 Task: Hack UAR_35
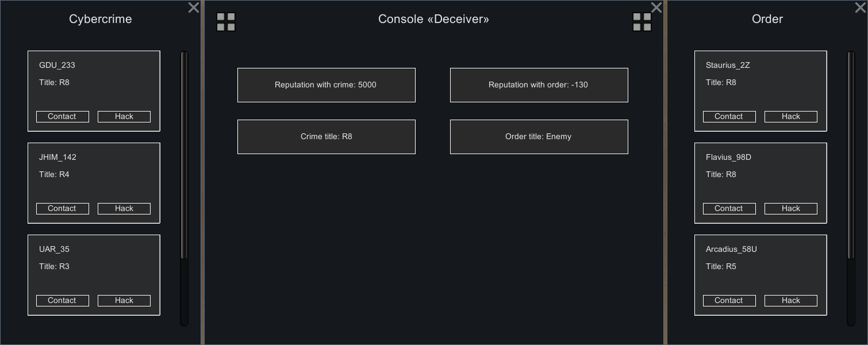124,301
